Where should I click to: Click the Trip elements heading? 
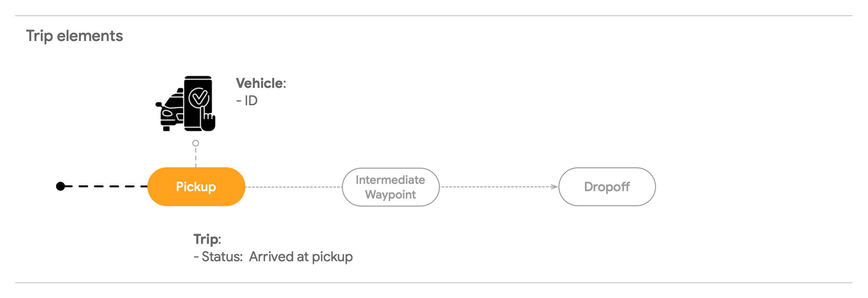[74, 36]
